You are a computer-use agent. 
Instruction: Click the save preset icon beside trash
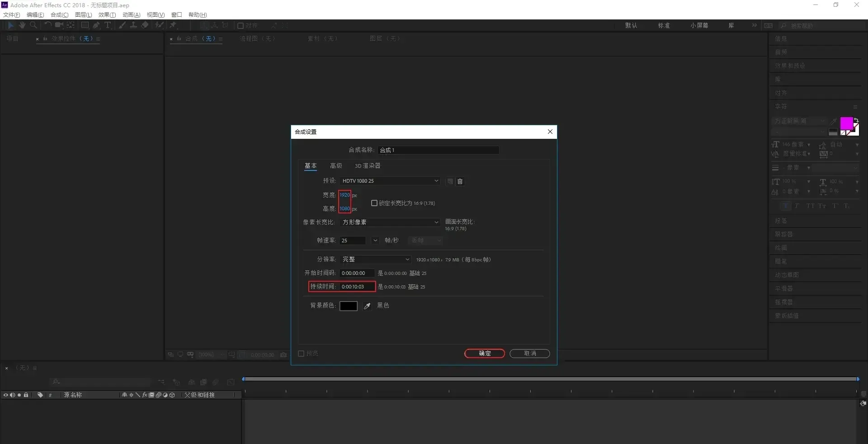(x=450, y=181)
